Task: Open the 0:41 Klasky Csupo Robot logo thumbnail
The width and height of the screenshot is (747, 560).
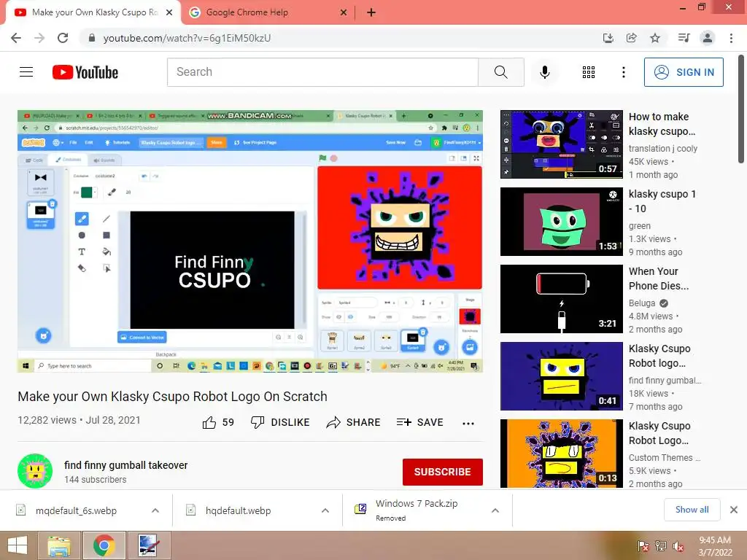Action: tap(561, 376)
